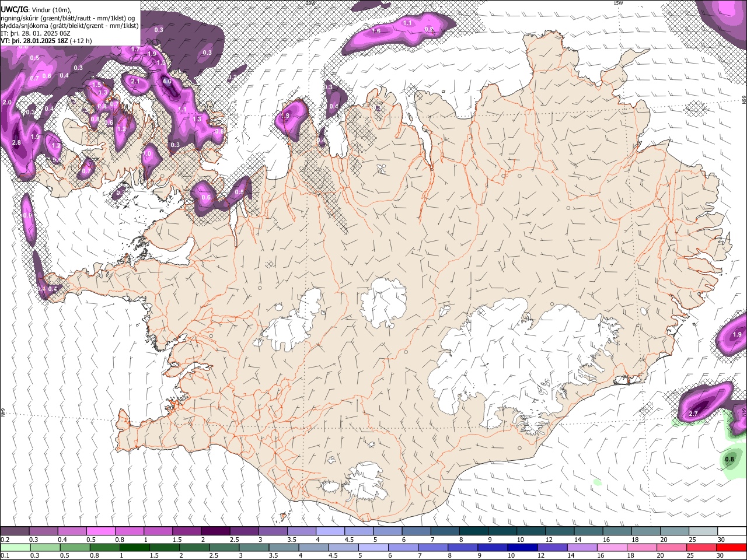Pick the pure red 30+ rain legend swatch
747x560 pixels.
point(731,547)
